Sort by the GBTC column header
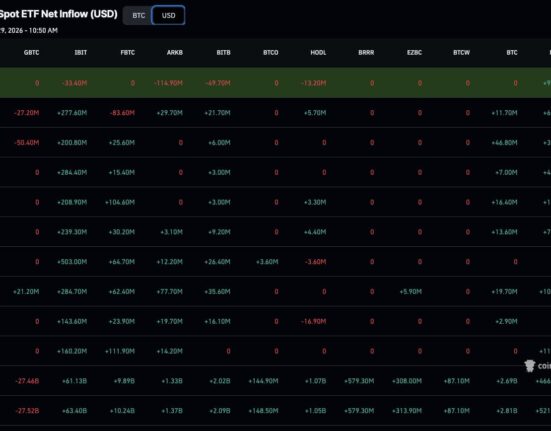The width and height of the screenshot is (551, 431). pyautogui.click(x=31, y=52)
